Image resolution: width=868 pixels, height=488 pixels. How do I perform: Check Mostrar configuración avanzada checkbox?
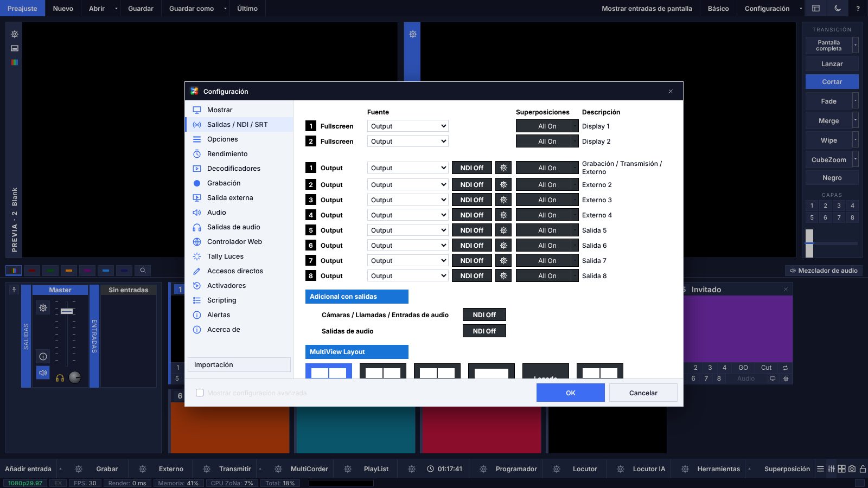200,393
